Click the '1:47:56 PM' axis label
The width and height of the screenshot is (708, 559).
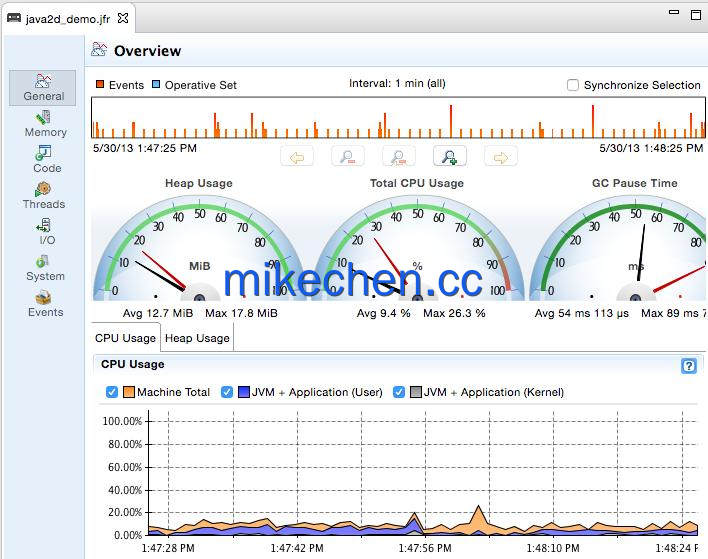(x=425, y=548)
